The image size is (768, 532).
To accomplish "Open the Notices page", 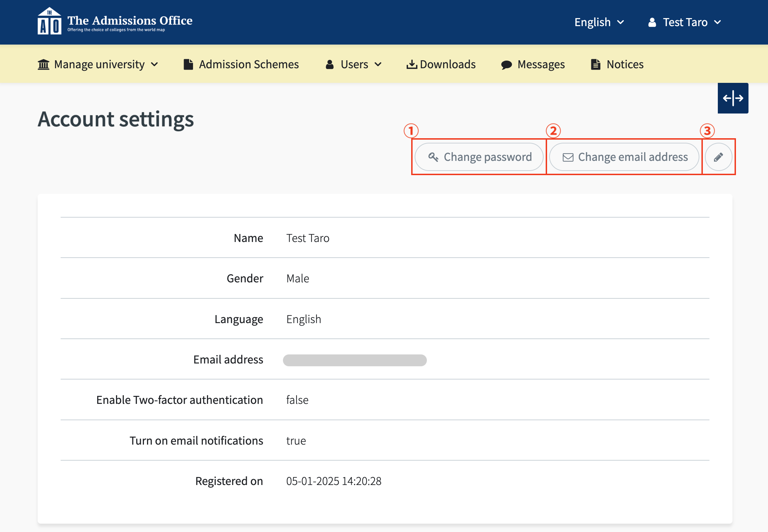I will tap(625, 64).
